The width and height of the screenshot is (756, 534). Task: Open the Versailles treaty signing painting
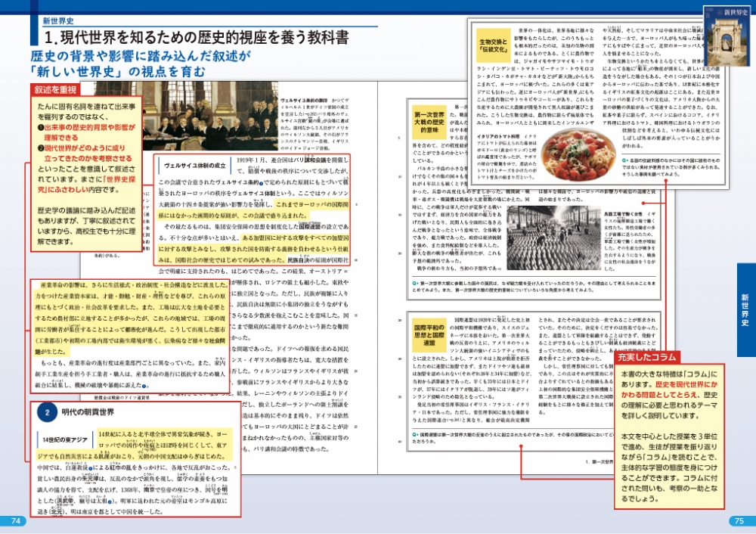(x=186, y=116)
